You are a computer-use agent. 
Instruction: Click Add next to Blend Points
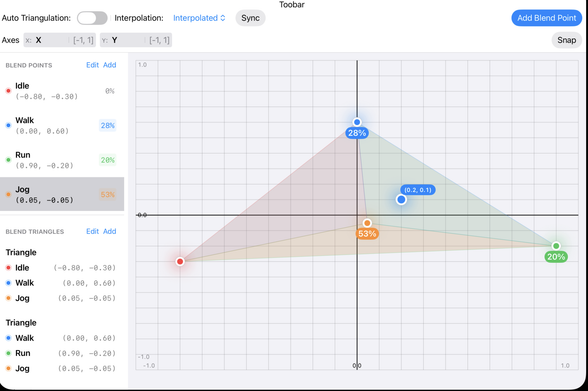pyautogui.click(x=110, y=65)
